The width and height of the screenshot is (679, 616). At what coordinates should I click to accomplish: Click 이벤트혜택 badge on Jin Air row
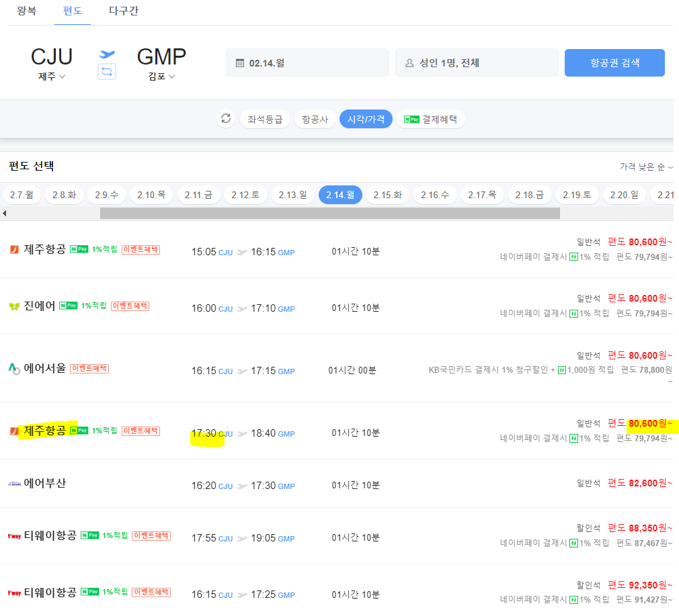(x=130, y=306)
